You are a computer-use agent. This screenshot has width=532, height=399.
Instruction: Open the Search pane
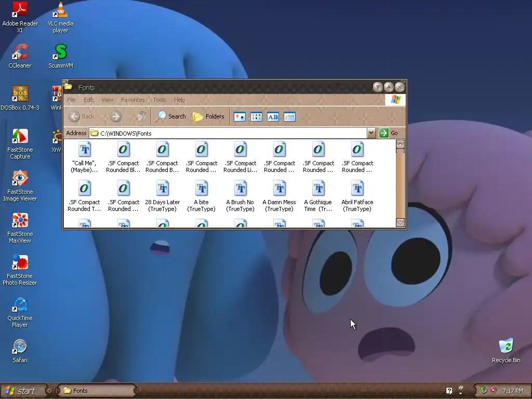tap(170, 116)
